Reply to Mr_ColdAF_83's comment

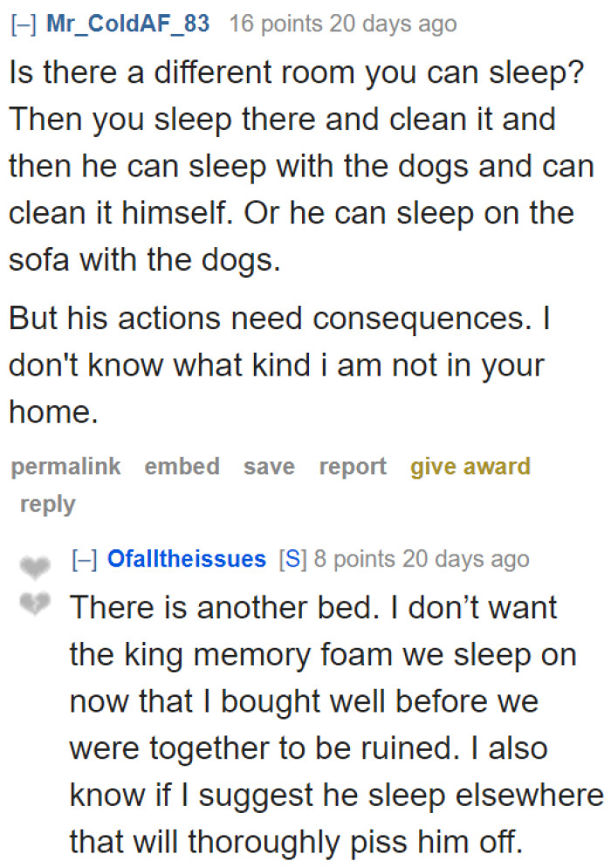(x=47, y=503)
